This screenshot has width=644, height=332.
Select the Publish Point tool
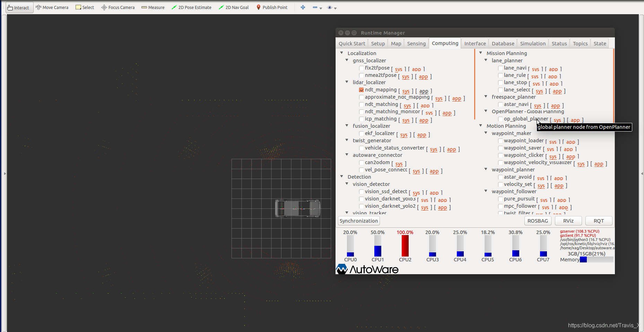coord(272,8)
